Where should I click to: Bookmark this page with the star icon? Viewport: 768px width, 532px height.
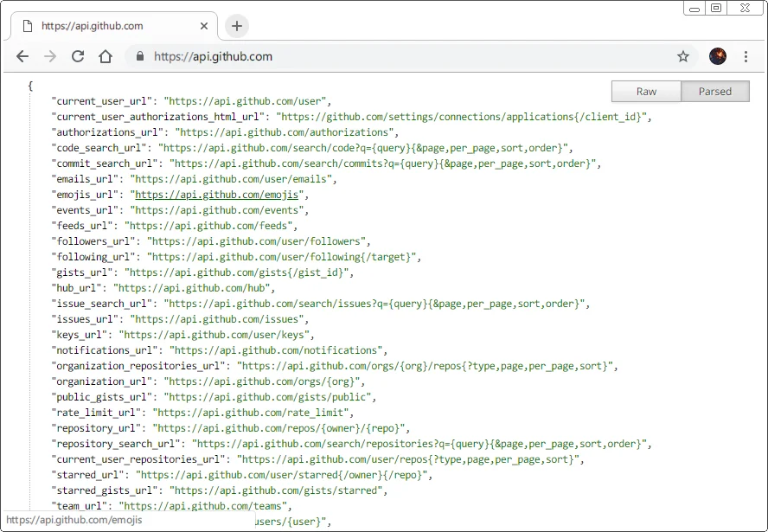click(683, 55)
